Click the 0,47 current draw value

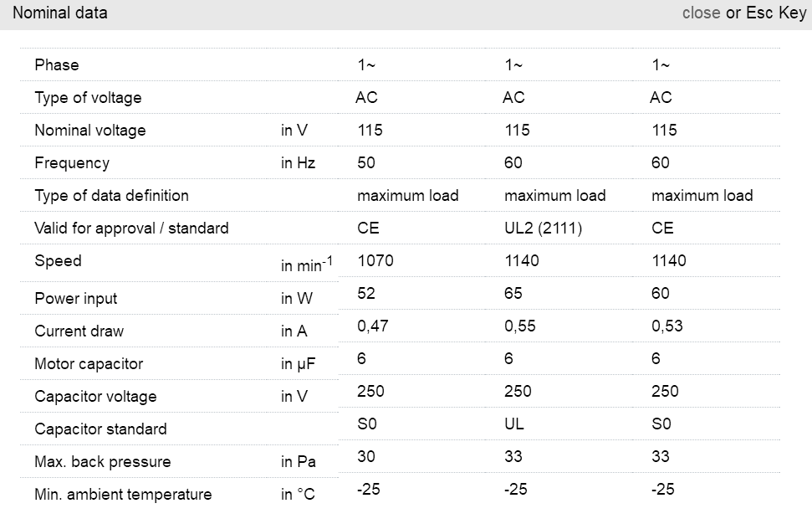tap(373, 326)
